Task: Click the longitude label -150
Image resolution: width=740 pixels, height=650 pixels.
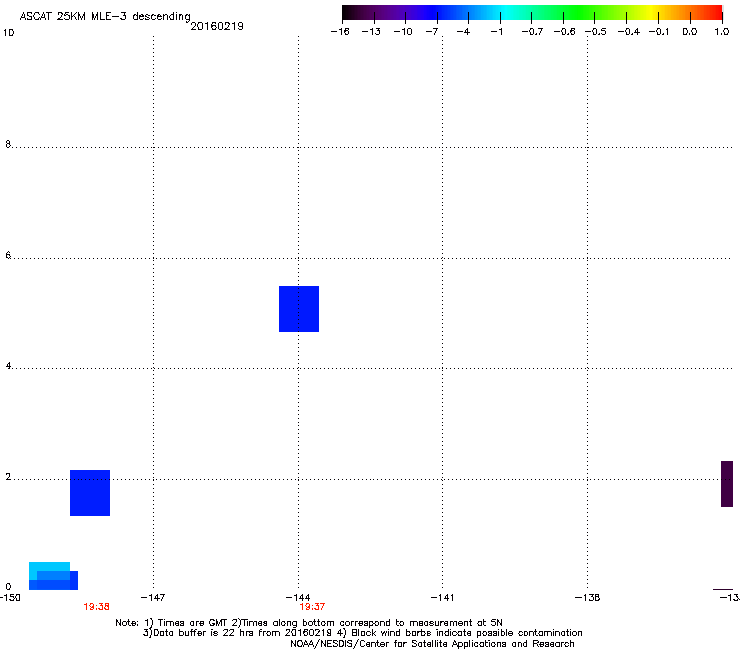Action: tap(10, 598)
